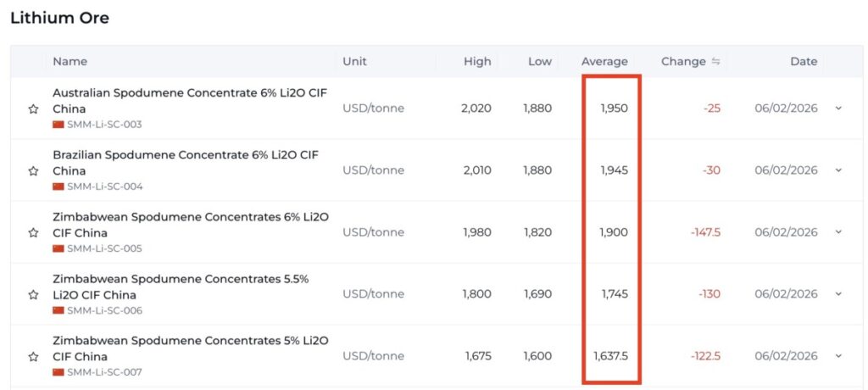
Task: Expand the Australian Spodumene row chevron
Action: [x=838, y=109]
